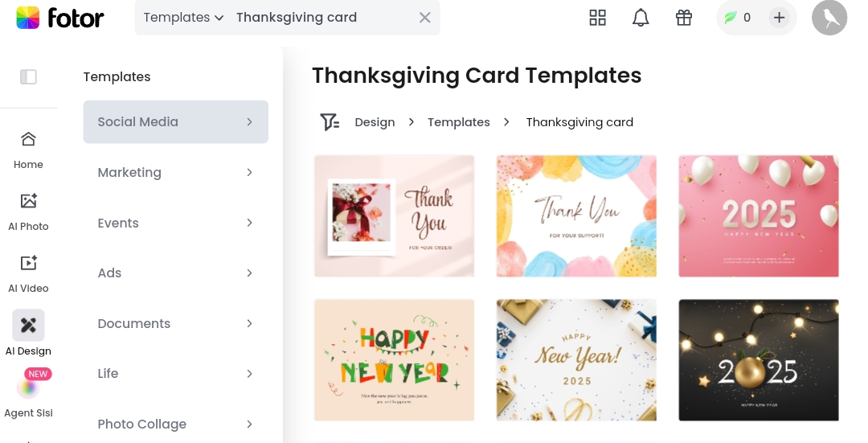This screenshot has width=868, height=443.
Task: Open the Documents category menu
Action: pos(175,323)
